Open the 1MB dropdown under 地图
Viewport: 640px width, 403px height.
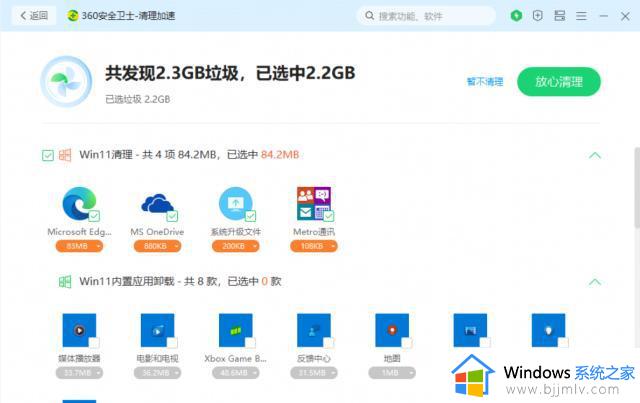(392, 373)
